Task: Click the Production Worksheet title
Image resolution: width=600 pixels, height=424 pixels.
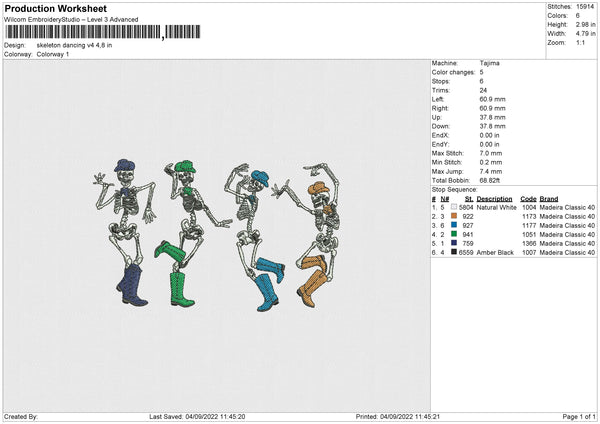Action: [x=55, y=9]
